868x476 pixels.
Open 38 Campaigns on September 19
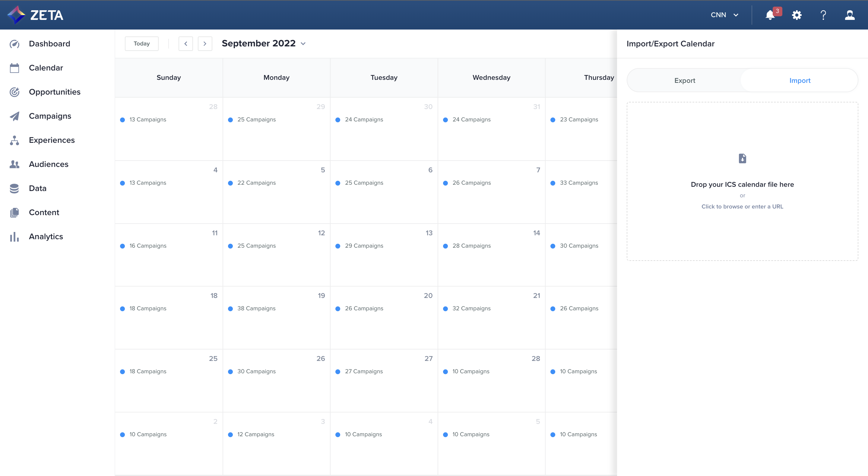tap(256, 308)
